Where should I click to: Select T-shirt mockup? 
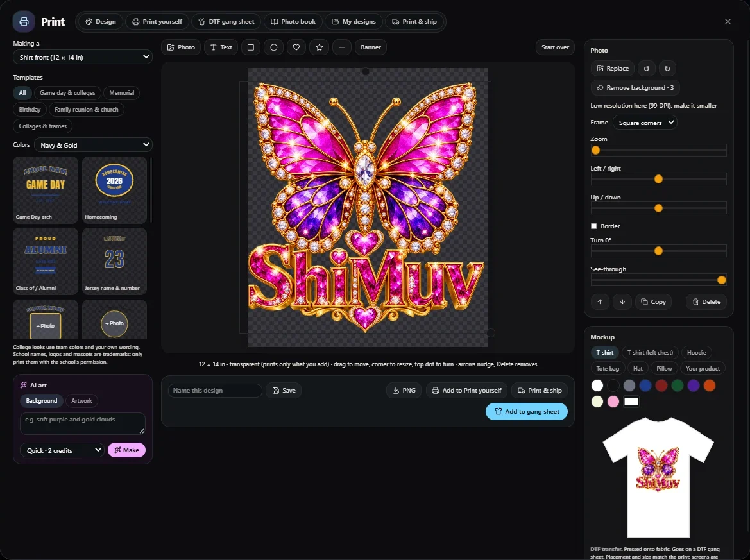pos(604,352)
